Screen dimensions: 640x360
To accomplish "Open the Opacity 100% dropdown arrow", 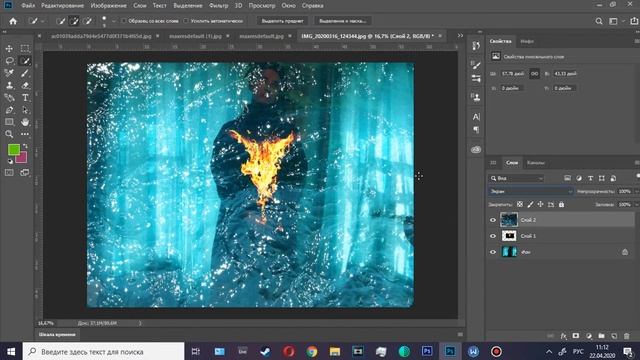I will [636, 191].
